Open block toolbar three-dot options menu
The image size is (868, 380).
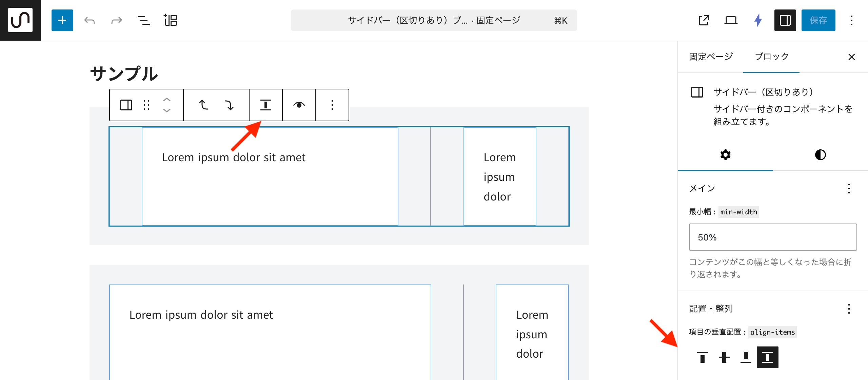[x=332, y=105]
